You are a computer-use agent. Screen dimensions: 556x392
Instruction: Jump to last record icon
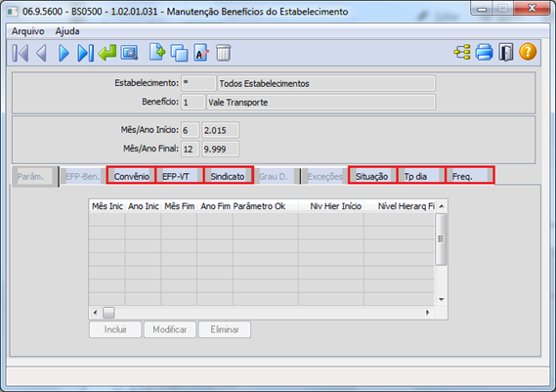(x=85, y=53)
